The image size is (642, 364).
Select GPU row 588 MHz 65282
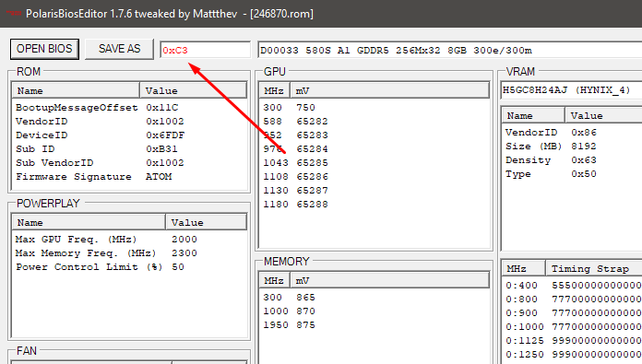coord(374,122)
